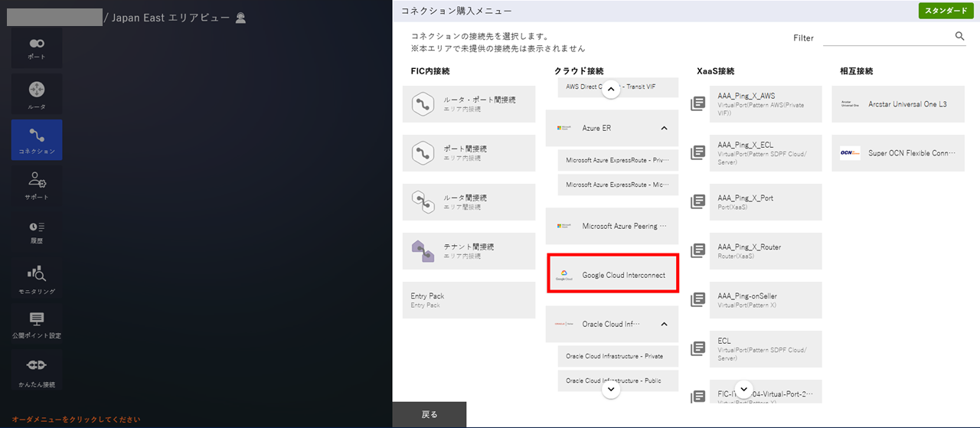Click list icon beside AAA_Ping_X_AWS
Image resolution: width=980 pixels, height=428 pixels.
point(697,103)
